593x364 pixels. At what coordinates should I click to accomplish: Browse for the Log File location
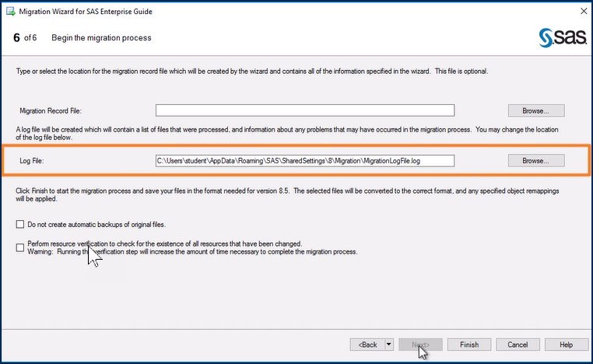pos(535,161)
